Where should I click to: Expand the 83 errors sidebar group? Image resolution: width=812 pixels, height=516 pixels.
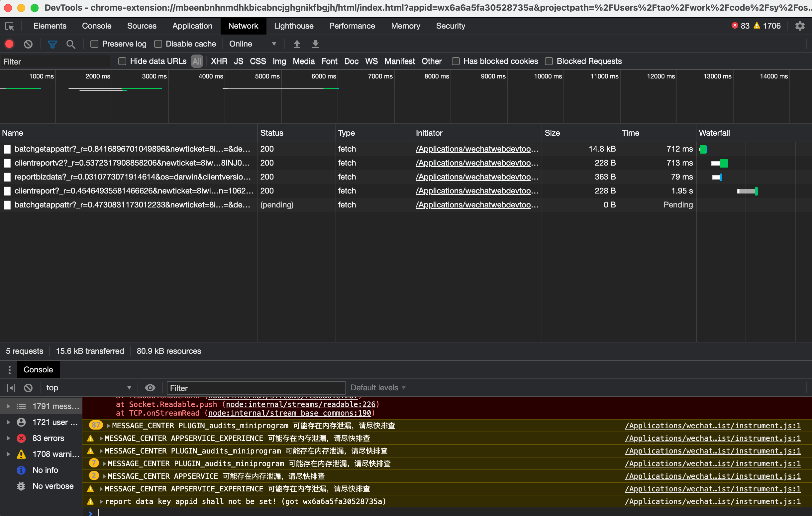8,438
